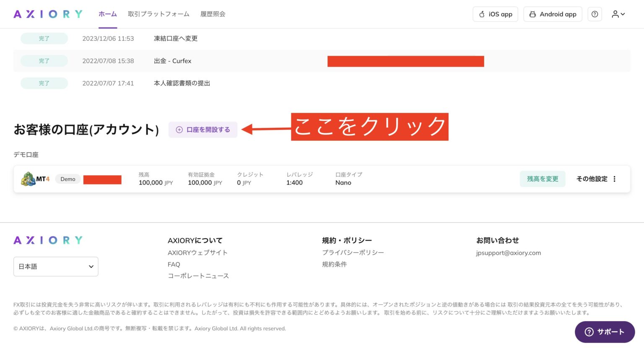Click the user account icon at top right
Viewport: 644px width, 348px height.
(615, 14)
